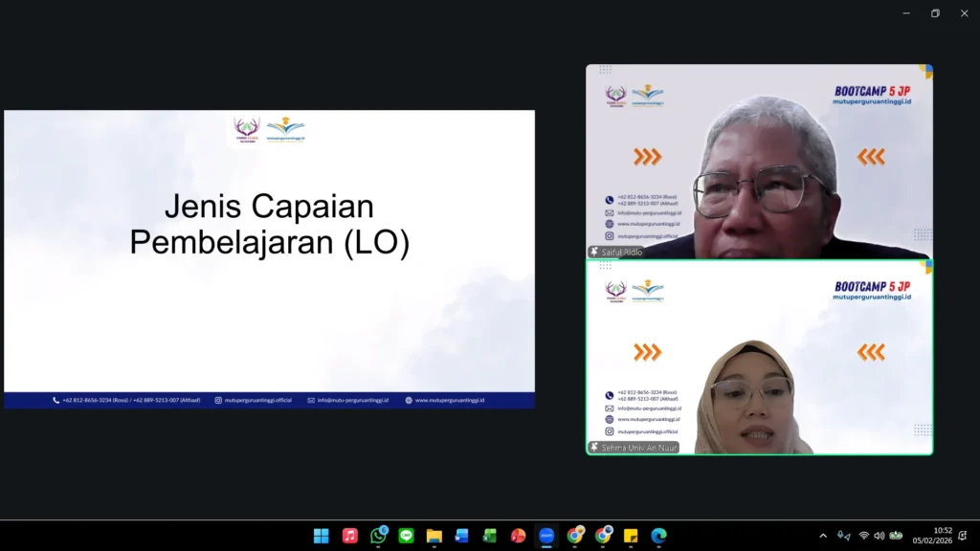Open the clock showing 10:52
The image size is (980, 551).
click(942, 536)
